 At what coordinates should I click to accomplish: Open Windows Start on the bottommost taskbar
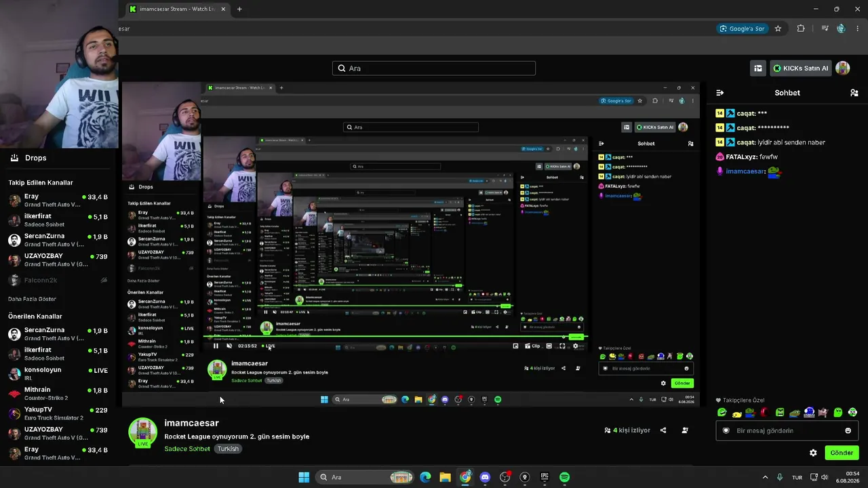(x=304, y=477)
